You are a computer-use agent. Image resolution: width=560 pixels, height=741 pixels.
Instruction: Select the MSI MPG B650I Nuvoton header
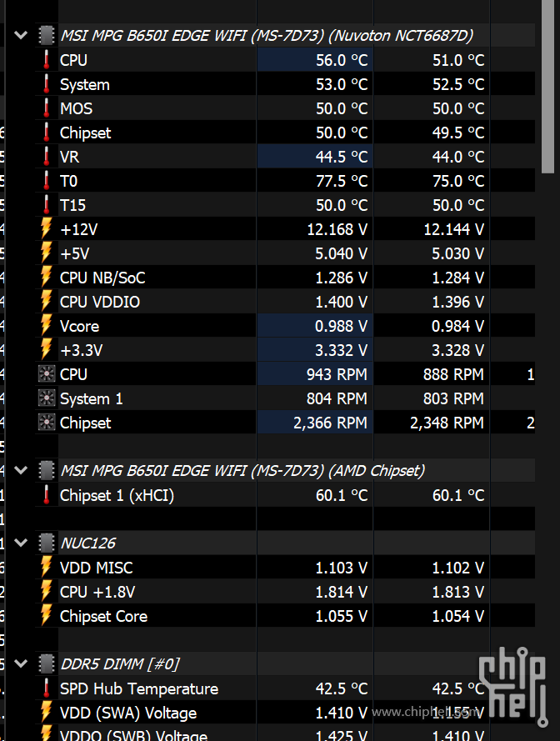coord(267,36)
